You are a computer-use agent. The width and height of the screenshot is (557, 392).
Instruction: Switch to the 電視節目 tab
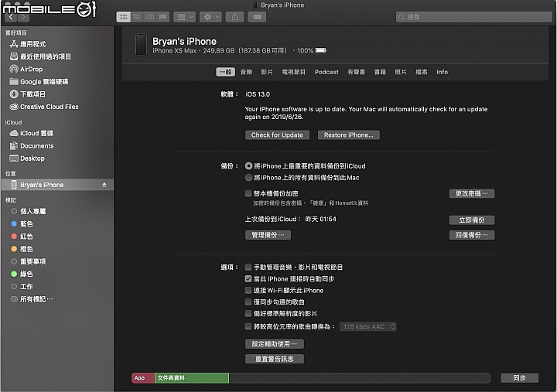click(294, 72)
